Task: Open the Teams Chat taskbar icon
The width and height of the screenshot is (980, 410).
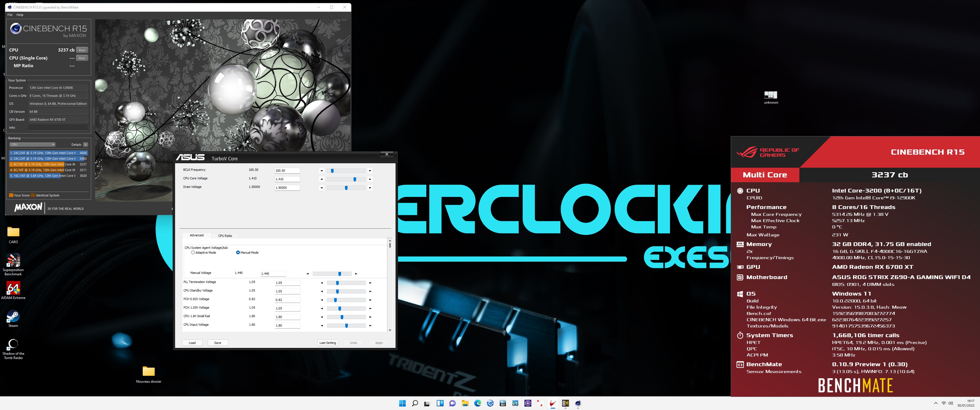Action: click(x=452, y=403)
